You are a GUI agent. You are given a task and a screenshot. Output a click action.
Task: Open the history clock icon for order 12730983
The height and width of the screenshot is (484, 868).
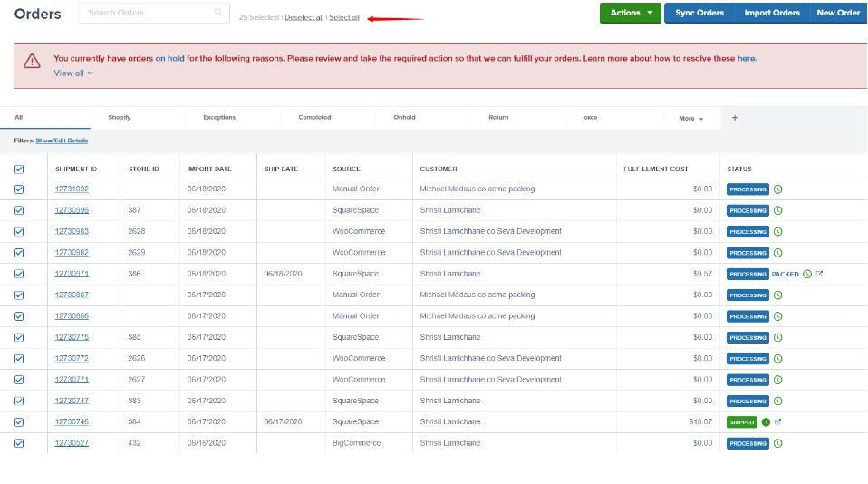tap(777, 231)
